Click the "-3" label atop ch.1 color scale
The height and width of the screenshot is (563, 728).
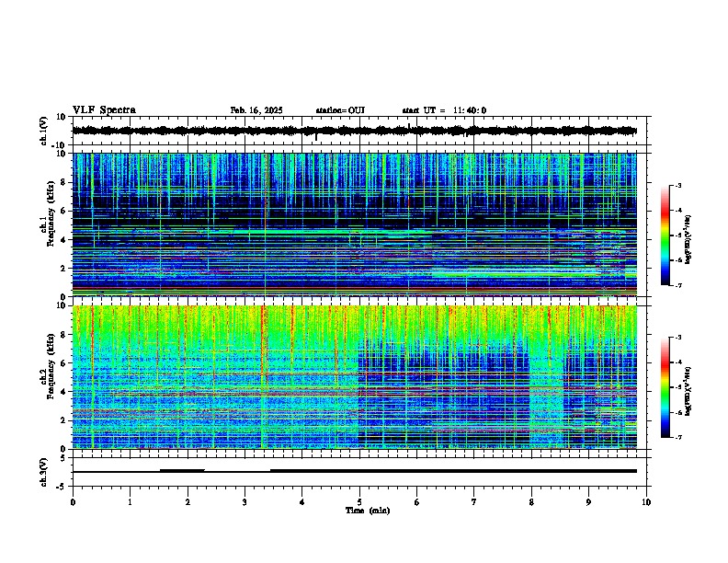[677, 186]
